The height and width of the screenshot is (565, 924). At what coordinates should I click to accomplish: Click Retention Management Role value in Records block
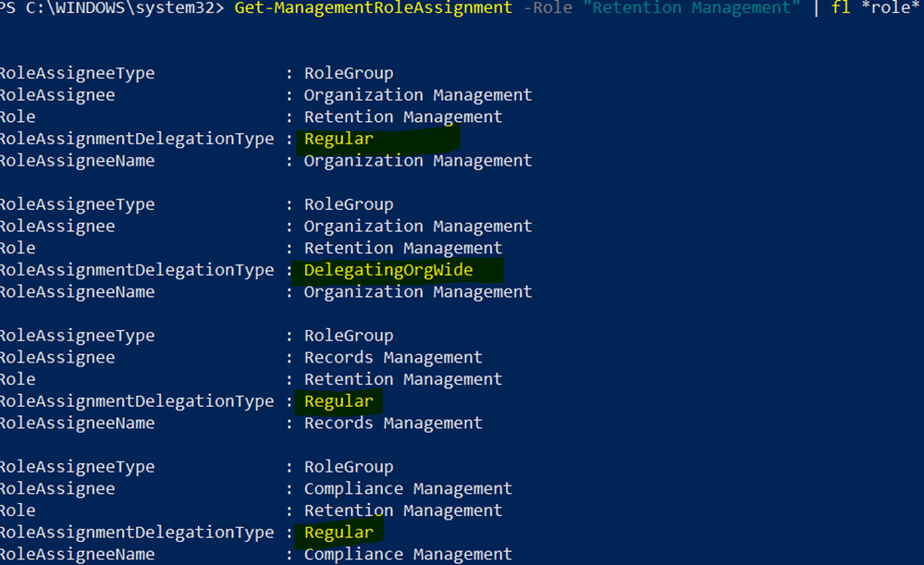pyautogui.click(x=403, y=379)
